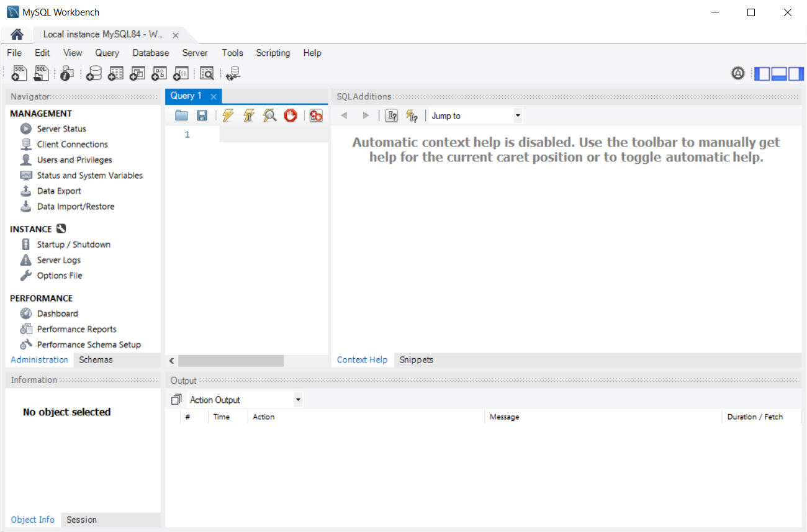Open the Scripting menu
The image size is (807, 532).
(x=273, y=53)
